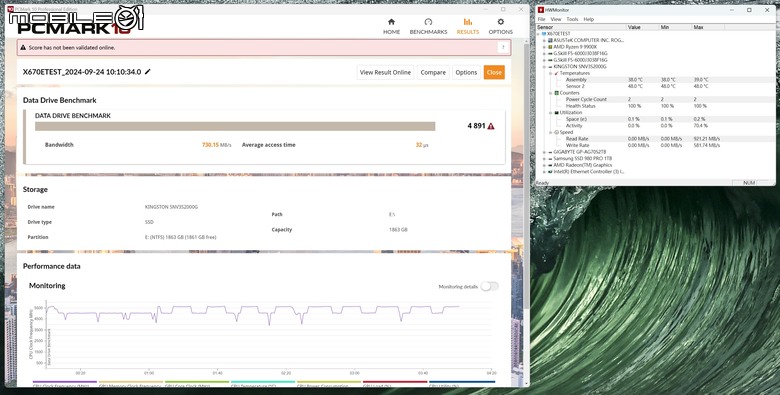Click the Sensor column header in HWMonitor
Viewport: 780px width, 395px height.
click(582, 27)
